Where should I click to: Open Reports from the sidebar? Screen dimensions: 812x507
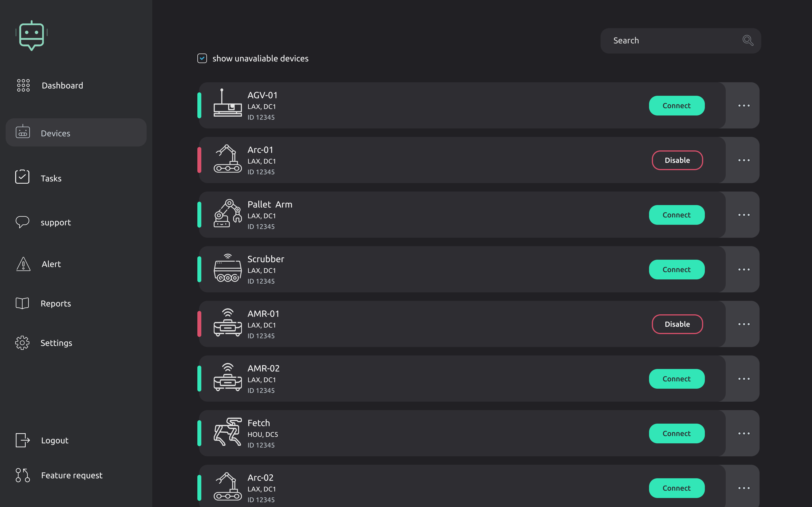click(56, 303)
